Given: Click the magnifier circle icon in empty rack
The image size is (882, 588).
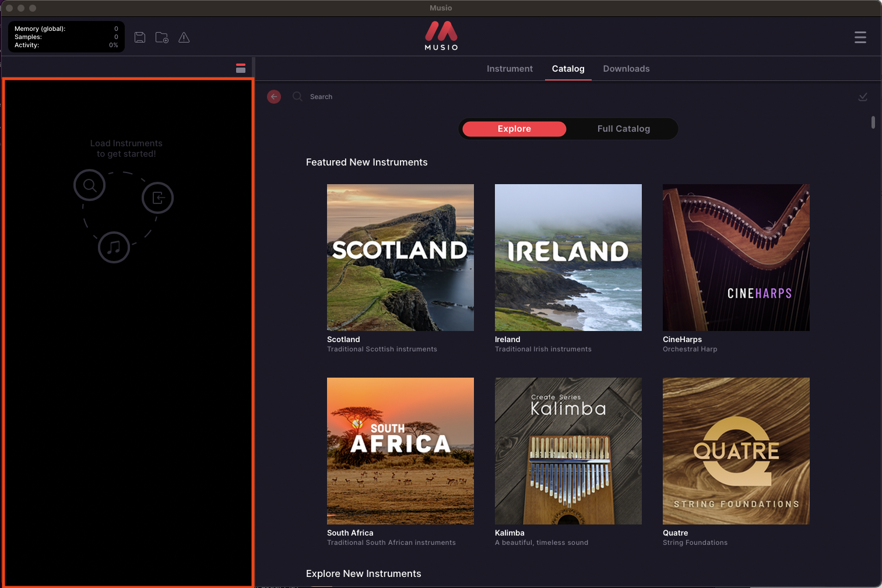Looking at the screenshot, I should pyautogui.click(x=89, y=185).
